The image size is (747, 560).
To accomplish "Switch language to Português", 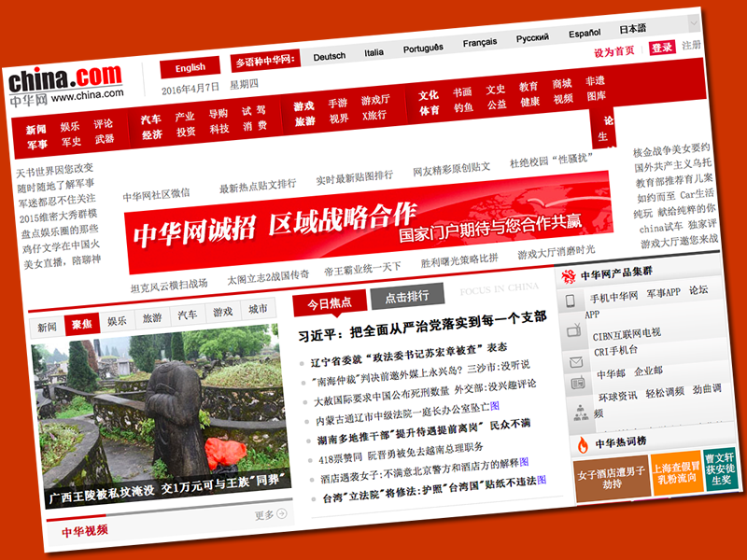I will pos(423,49).
